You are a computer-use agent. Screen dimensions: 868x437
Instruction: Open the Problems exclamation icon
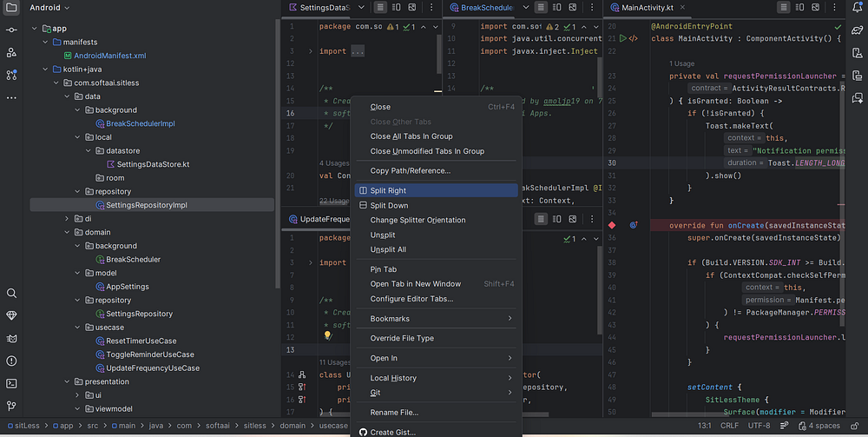pos(11,361)
